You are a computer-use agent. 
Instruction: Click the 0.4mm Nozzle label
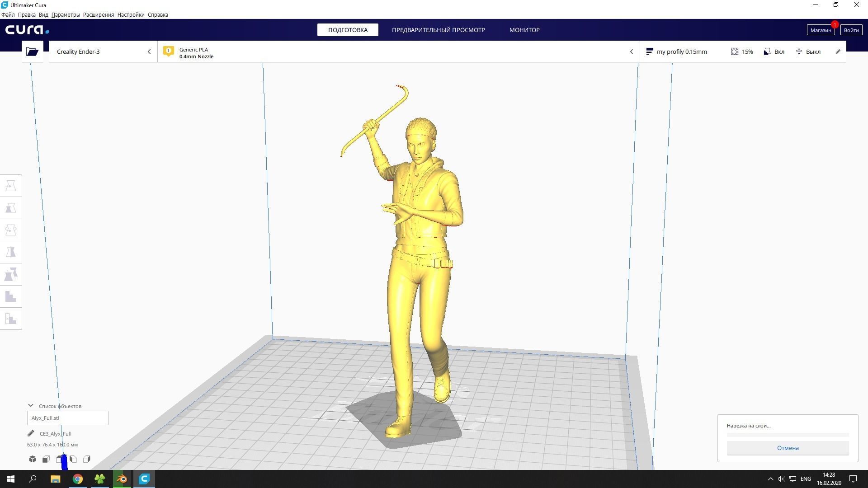coord(196,56)
